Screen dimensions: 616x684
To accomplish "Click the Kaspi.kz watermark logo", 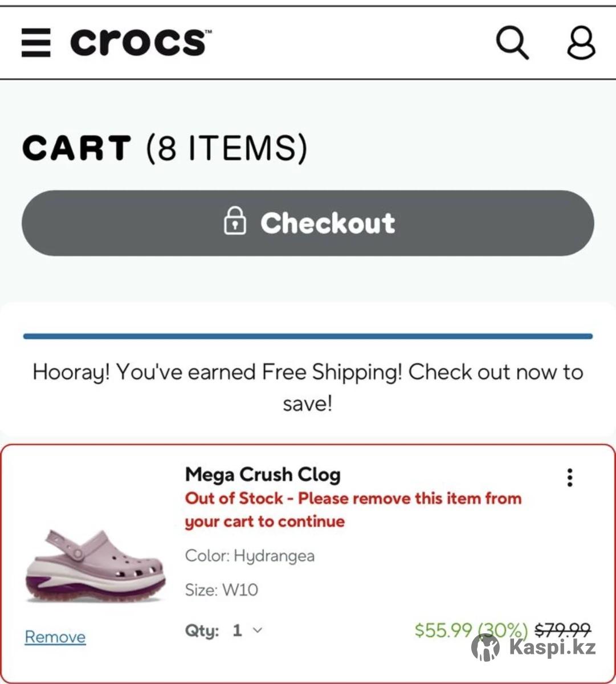I will click(x=534, y=648).
